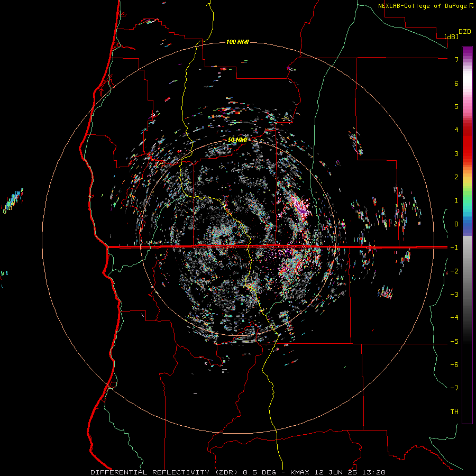Viewport: 476px width, 476px height.
Task: Click the 13:20 timestamp text
Action: coord(374,472)
